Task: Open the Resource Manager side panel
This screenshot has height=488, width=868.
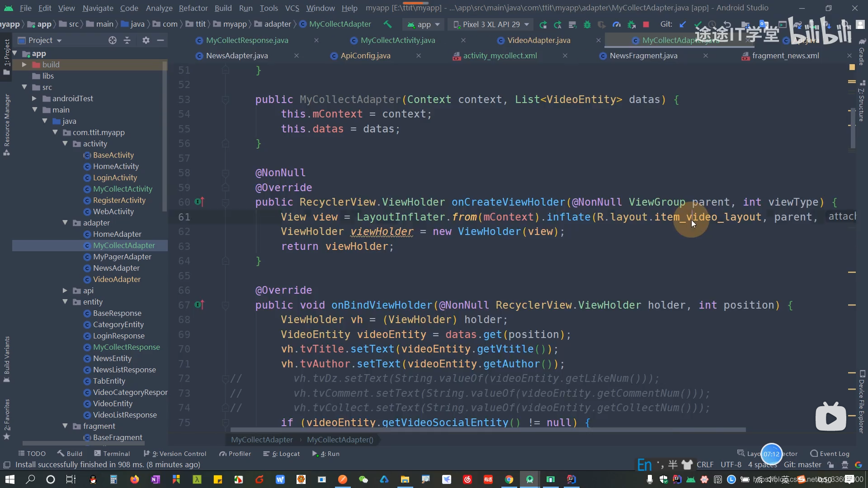Action: click(x=6, y=124)
